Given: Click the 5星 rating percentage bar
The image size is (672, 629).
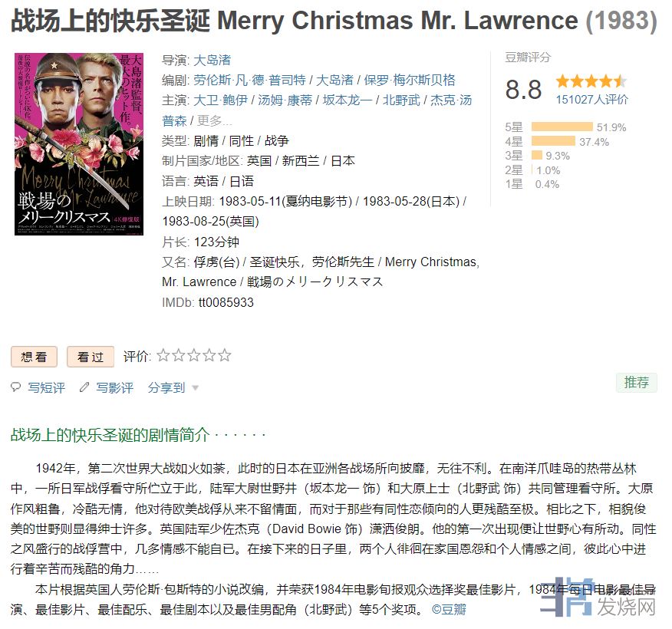Looking at the screenshot, I should coord(562,127).
